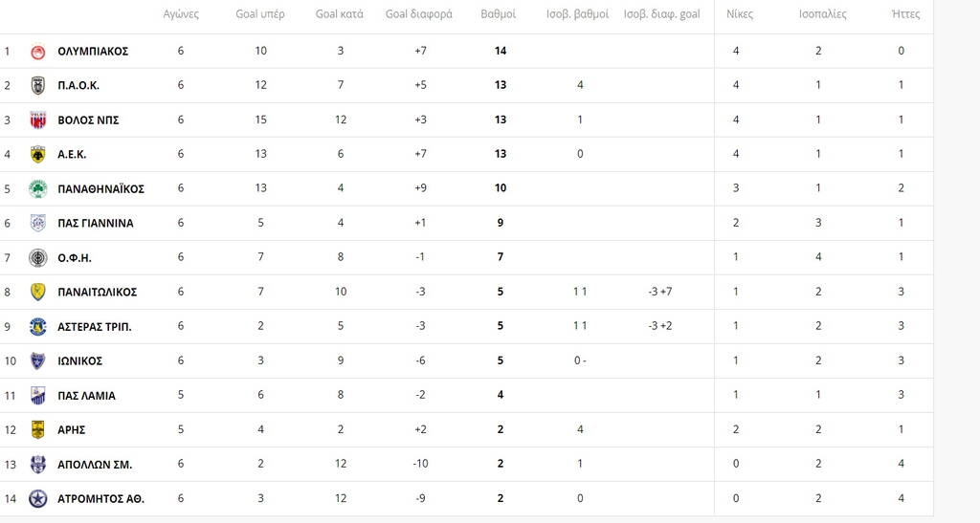Viewport: 980px width, 523px height.
Task: Click the Αγώνες column header
Action: [181, 15]
